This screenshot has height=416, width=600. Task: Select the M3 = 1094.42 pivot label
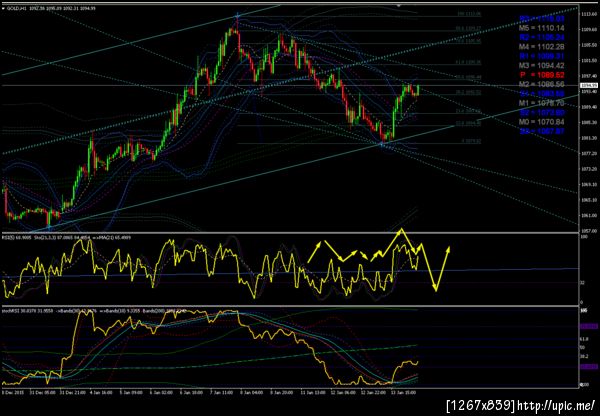pos(541,65)
